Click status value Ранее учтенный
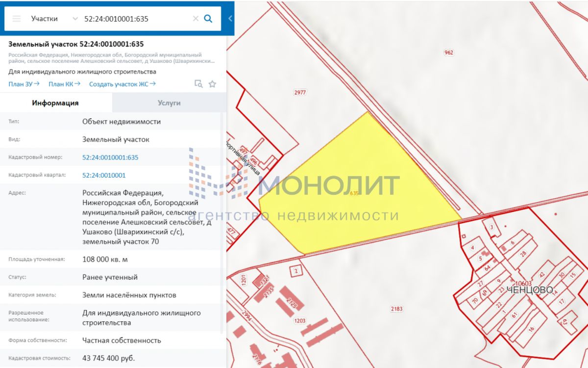 [110, 277]
